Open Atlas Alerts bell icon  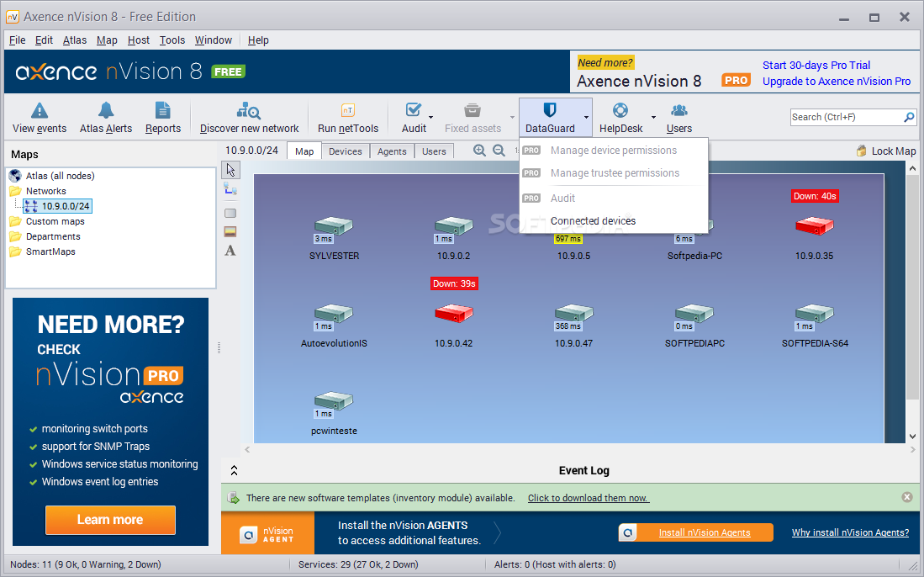coord(106,117)
